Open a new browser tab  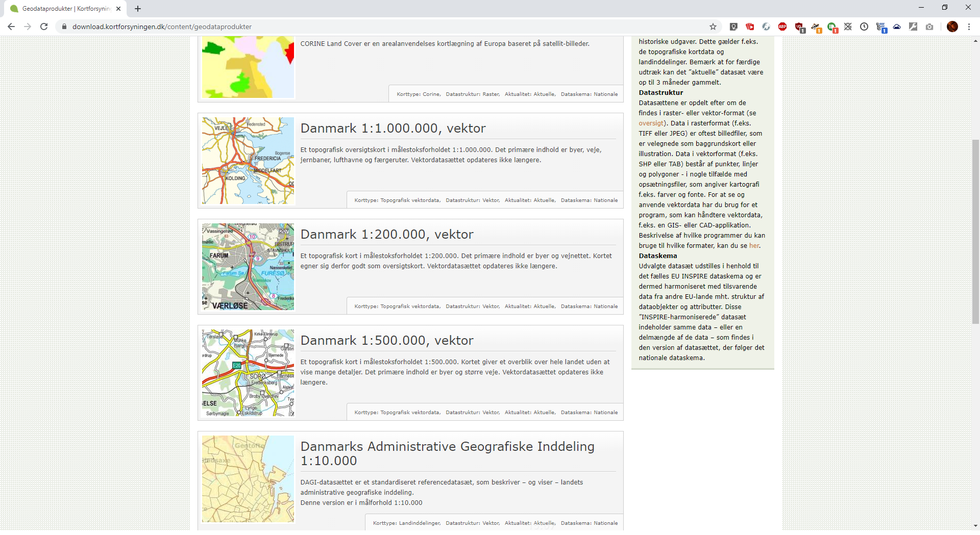(x=138, y=9)
